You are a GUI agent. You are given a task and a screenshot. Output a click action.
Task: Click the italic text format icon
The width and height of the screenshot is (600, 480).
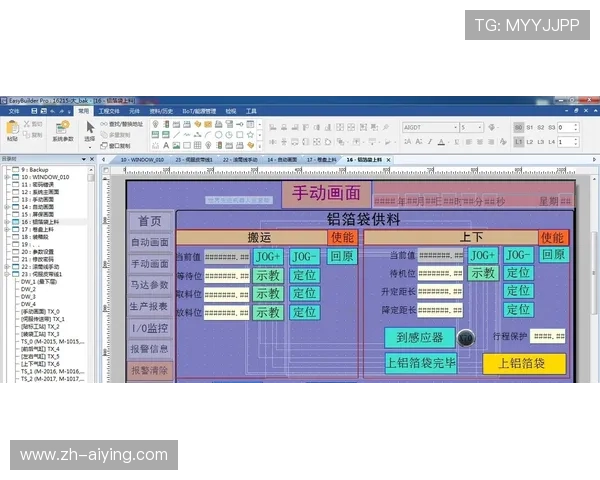[430, 142]
